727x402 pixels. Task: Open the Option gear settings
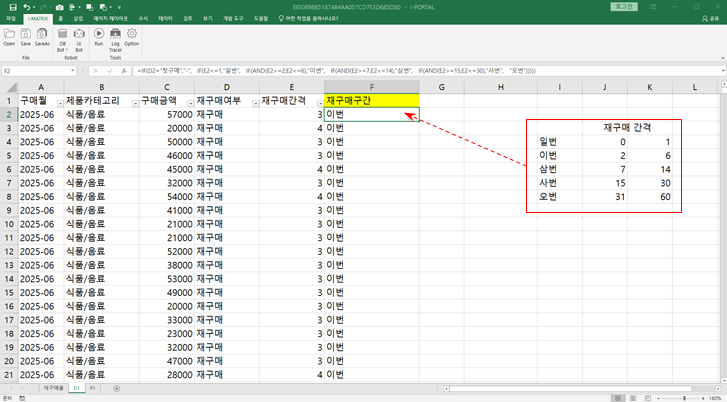click(132, 35)
